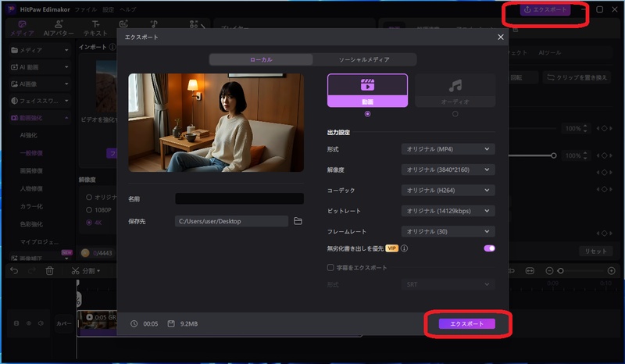Screen dimensions: 625x364
Task: Select the 4K resolution radio option
Action: [89, 223]
